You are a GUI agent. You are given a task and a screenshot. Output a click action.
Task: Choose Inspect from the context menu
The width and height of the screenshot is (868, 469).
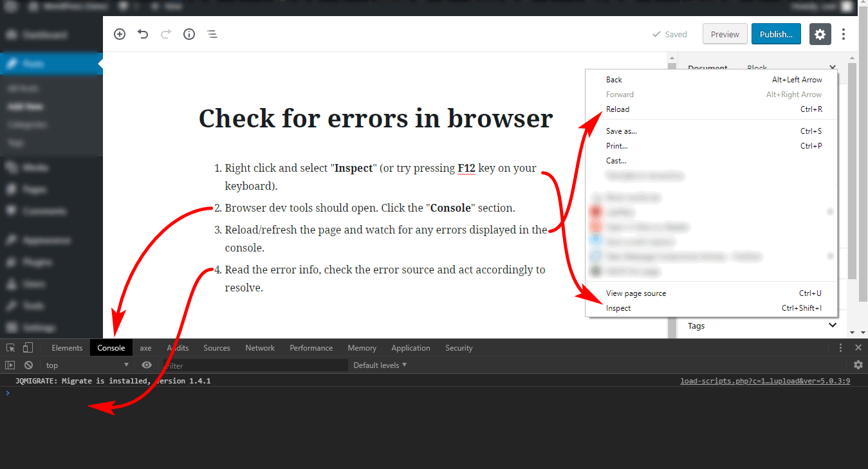coord(712,308)
